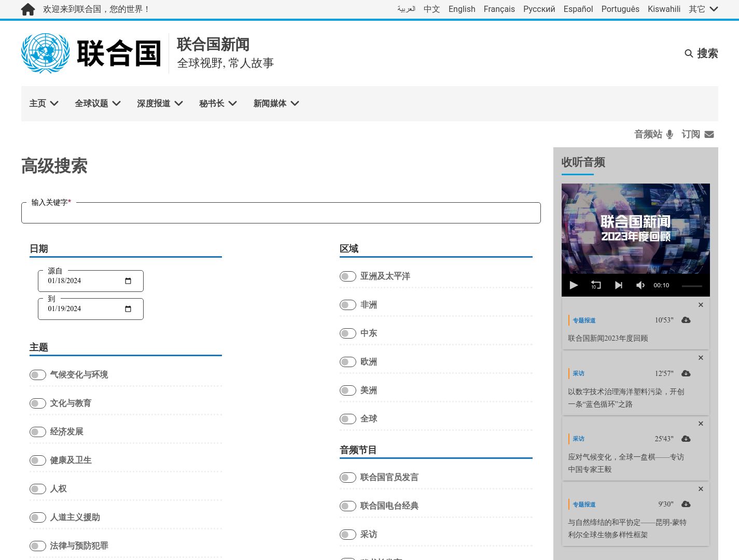This screenshot has width=739, height=560.
Task: Remove the 昆明-蒙特利尔 item from playlist
Action: point(701,489)
